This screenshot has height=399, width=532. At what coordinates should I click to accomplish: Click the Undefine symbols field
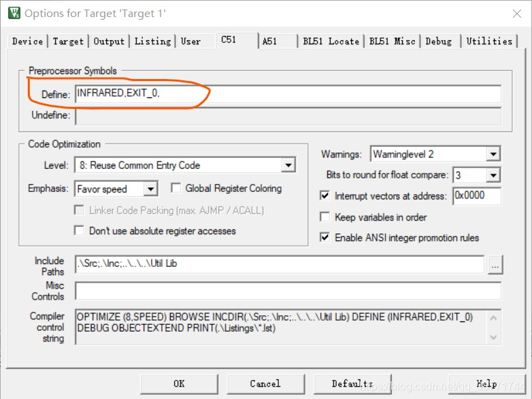(288, 116)
